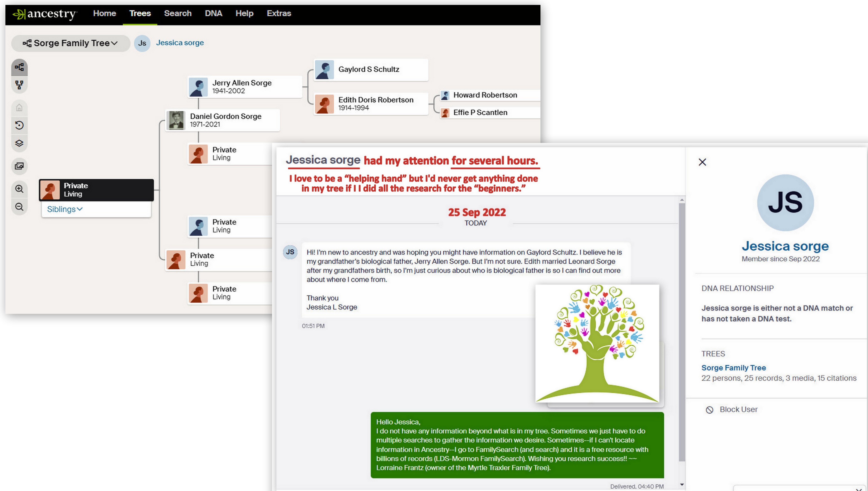Open the Extras menu
Image resolution: width=868 pixels, height=491 pixels.
[x=279, y=13]
